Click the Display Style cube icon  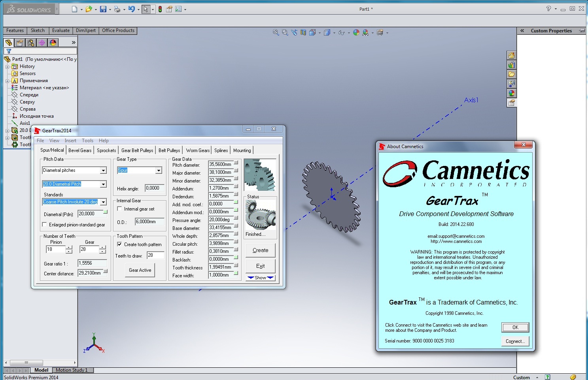click(327, 32)
